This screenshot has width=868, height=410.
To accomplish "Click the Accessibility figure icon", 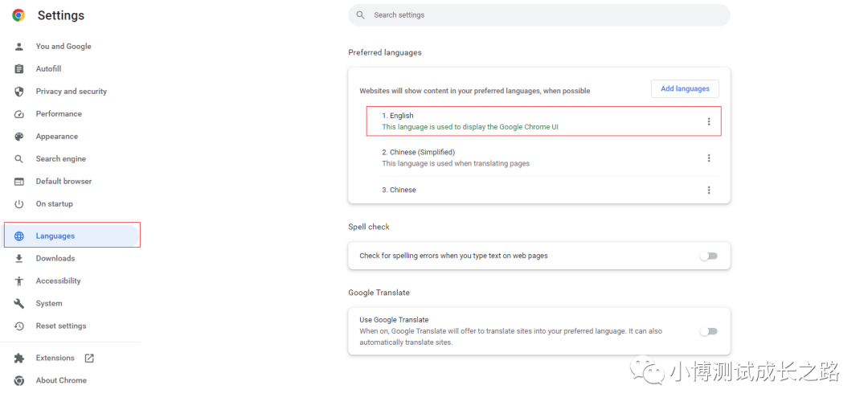I will [19, 281].
